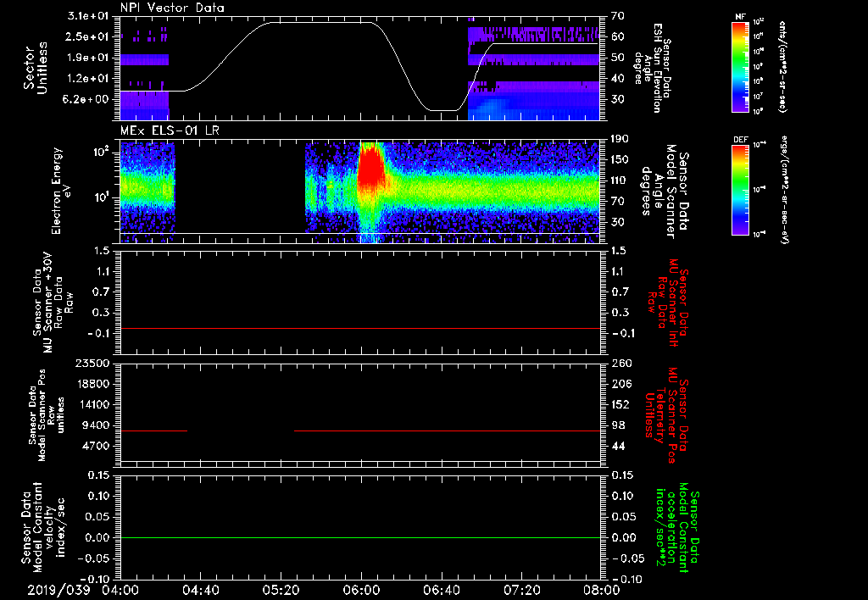Select the "Sector Unitless" axis title
This screenshot has height=600, width=868.
pos(35,68)
